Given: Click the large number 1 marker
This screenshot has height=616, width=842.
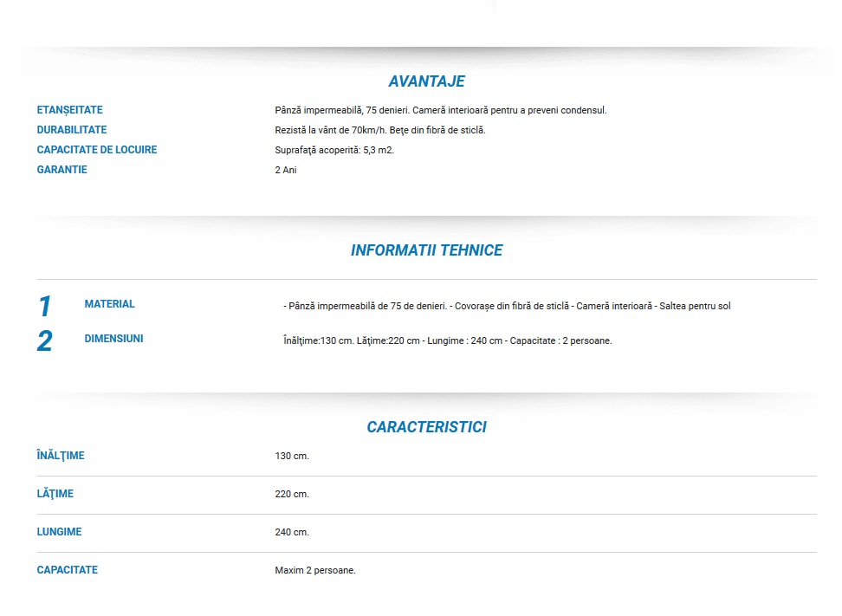Looking at the screenshot, I should (44, 307).
